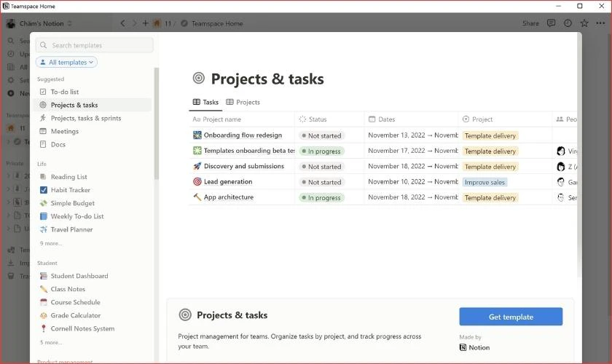This screenshot has height=364, width=612.
Task: Click the Search templates input field
Action: tap(94, 45)
